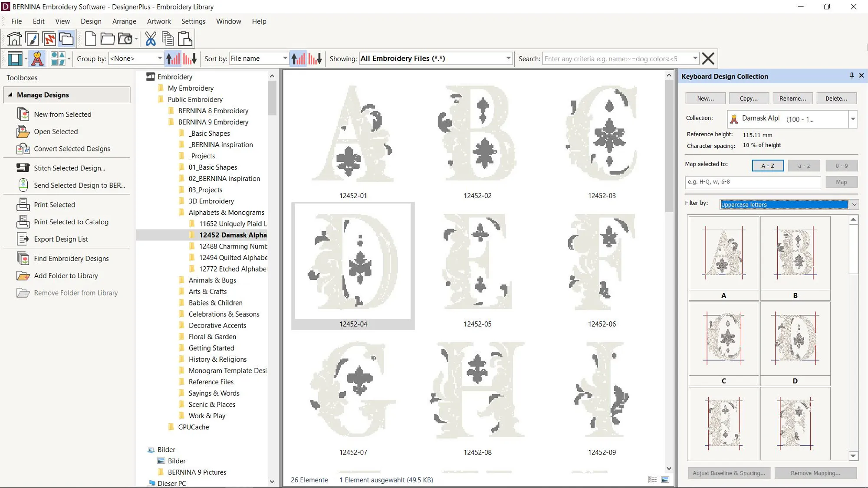Open the Settings menu

coord(193,21)
